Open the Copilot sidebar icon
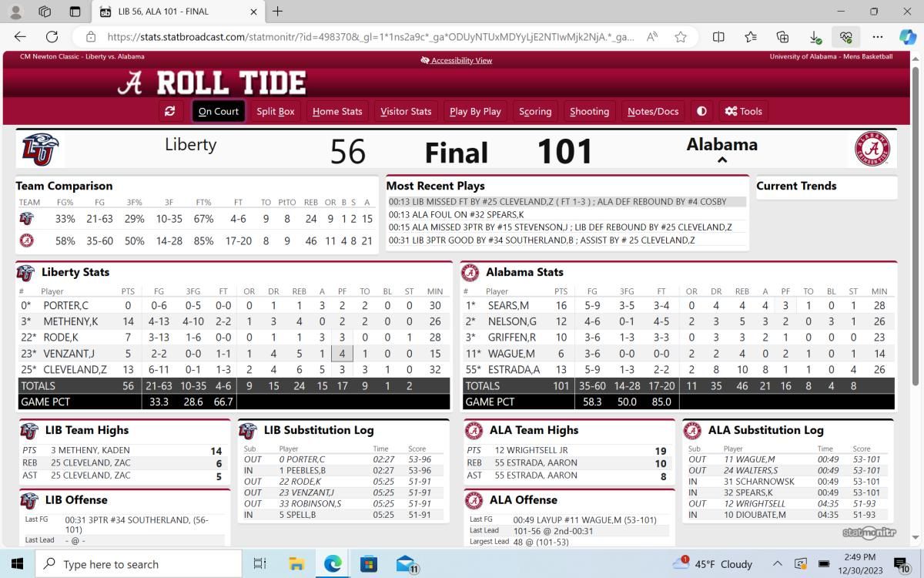924x578 pixels. [x=909, y=36]
